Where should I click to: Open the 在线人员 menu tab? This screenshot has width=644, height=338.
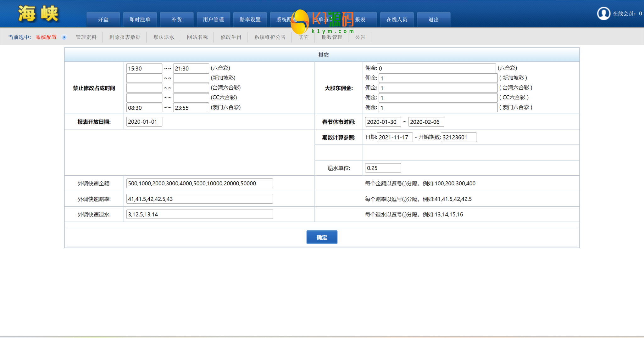397,20
